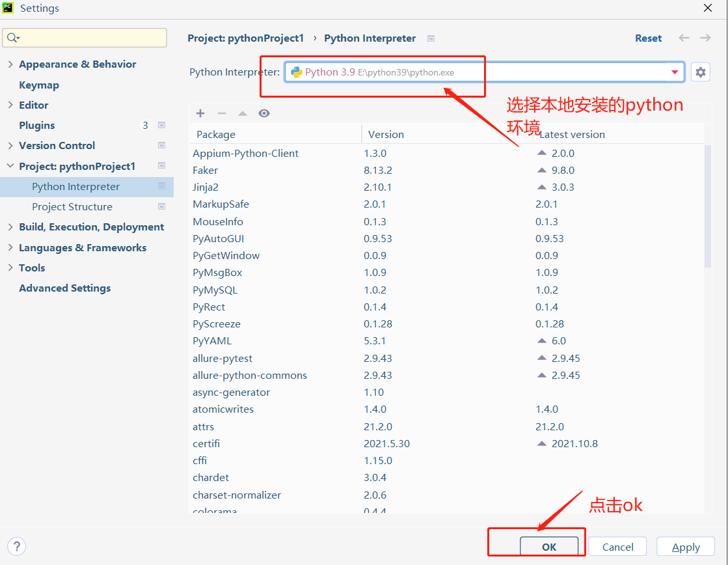This screenshot has width=728, height=565.
Task: Expand the Languages & Frameworks section
Action: click(10, 247)
